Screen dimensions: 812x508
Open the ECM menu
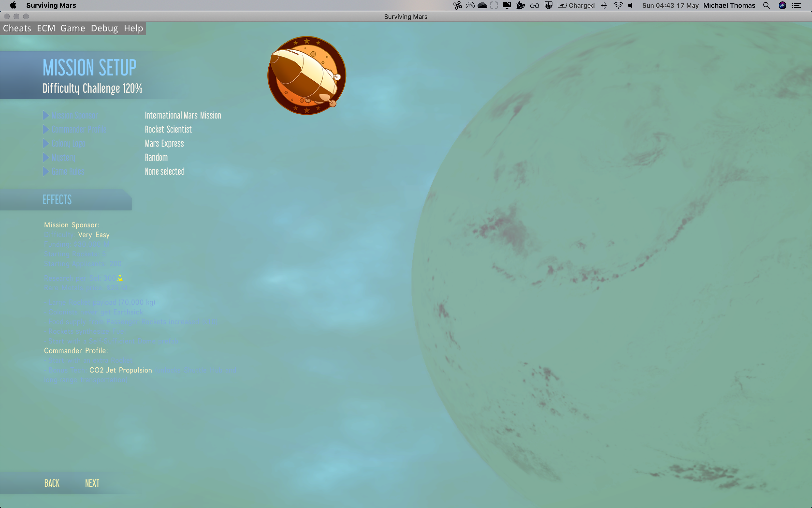[x=46, y=28]
